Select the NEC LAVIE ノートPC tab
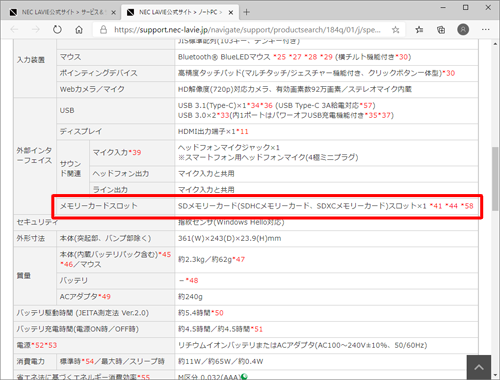 [x=180, y=12]
